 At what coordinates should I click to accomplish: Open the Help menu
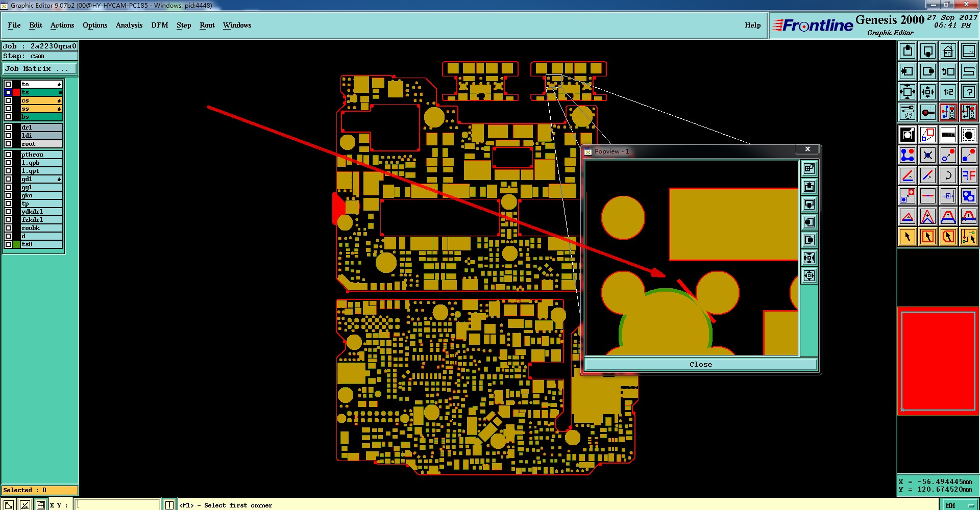pos(753,25)
